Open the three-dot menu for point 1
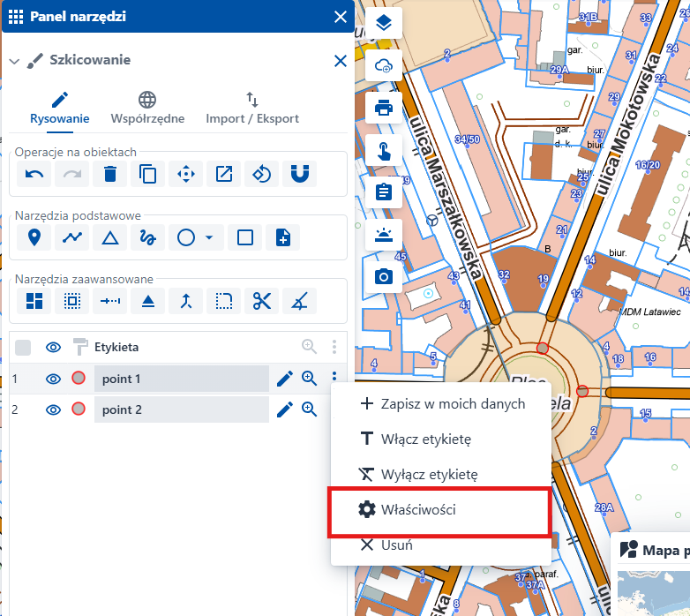This screenshot has height=616, width=690. 334,376
